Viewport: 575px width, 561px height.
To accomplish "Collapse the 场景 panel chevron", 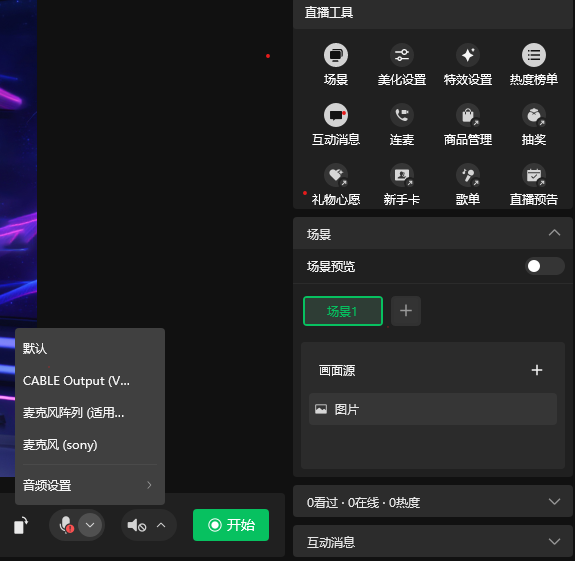I will coord(554,232).
